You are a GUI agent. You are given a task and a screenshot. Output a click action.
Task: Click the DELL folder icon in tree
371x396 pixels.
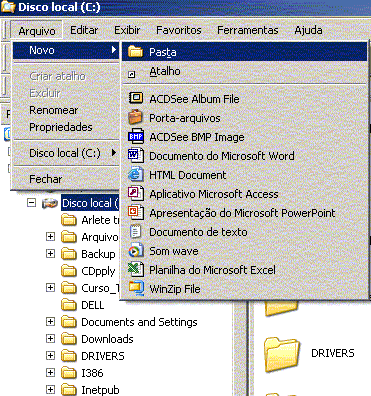point(69,305)
